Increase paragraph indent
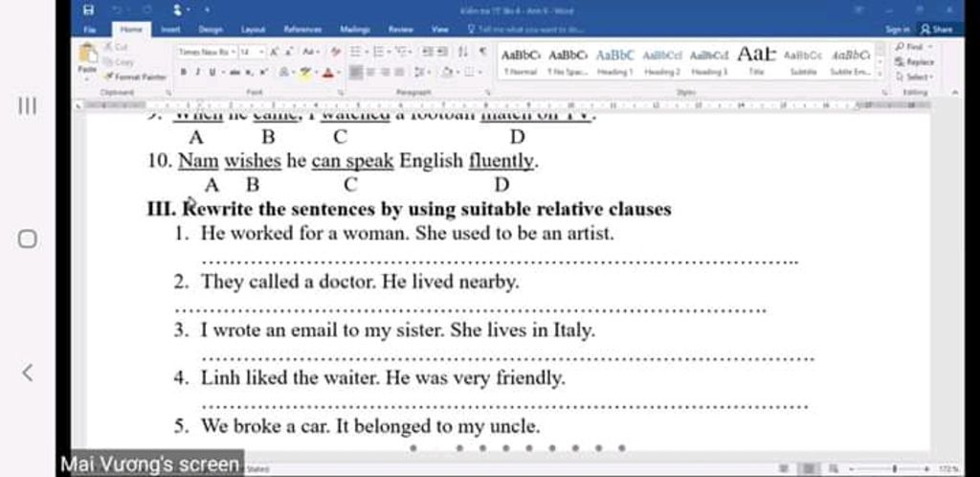 click(441, 53)
